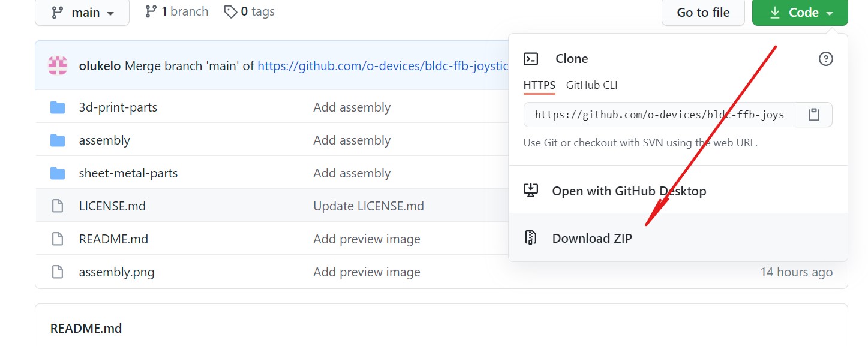The width and height of the screenshot is (868, 346).
Task: Switch to the HTTPS clone tab
Action: 539,85
